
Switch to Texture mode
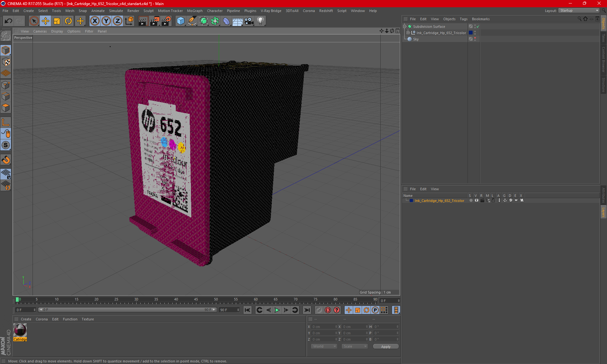(x=6, y=62)
